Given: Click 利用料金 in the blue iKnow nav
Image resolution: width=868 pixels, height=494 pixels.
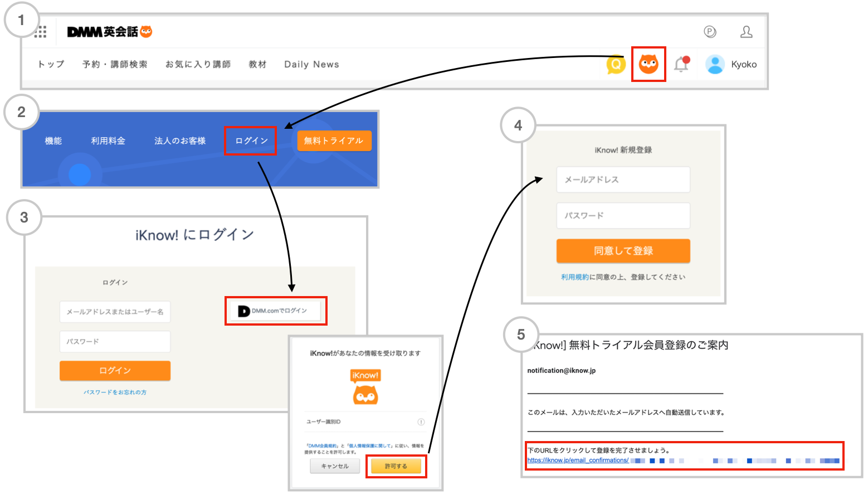Looking at the screenshot, I should coord(108,141).
